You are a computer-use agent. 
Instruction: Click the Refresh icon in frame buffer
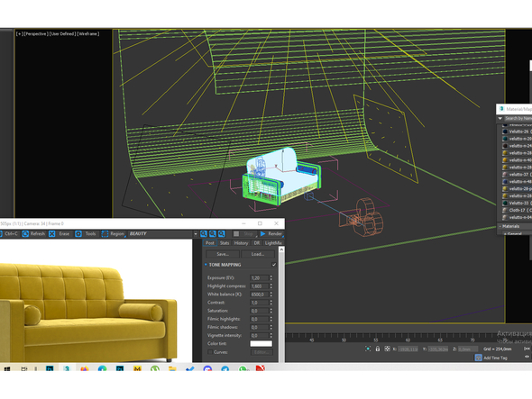tap(25, 234)
